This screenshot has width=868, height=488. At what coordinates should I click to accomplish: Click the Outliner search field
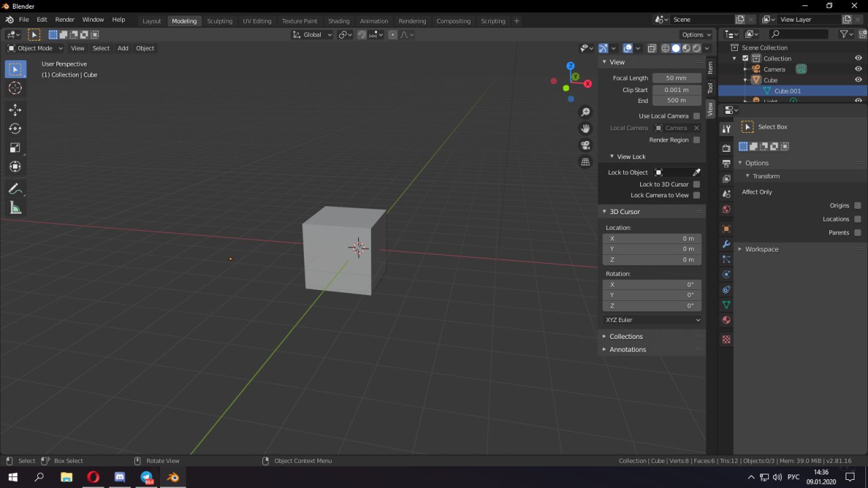798,34
